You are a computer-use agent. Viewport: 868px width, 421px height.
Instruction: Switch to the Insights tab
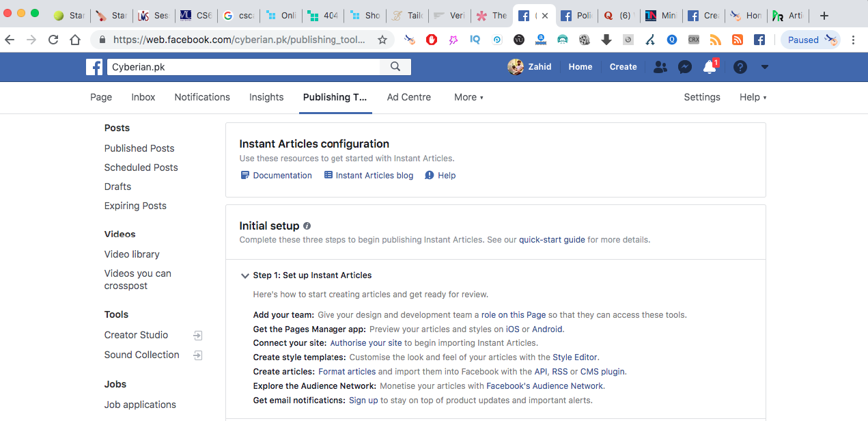[266, 97]
